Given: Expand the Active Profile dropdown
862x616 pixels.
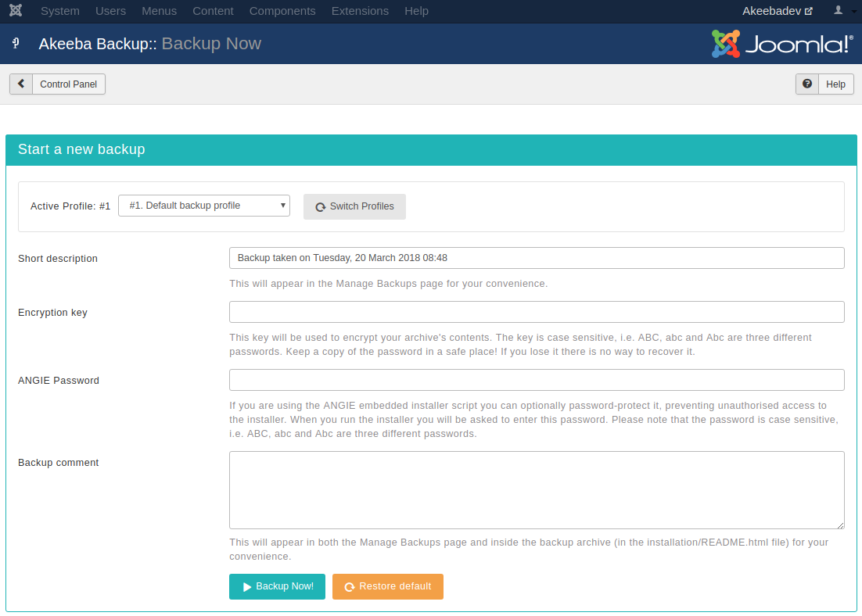Looking at the screenshot, I should [x=204, y=206].
